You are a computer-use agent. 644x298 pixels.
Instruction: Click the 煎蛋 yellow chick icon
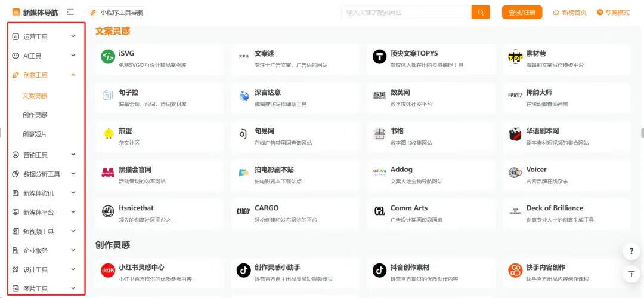point(108,134)
